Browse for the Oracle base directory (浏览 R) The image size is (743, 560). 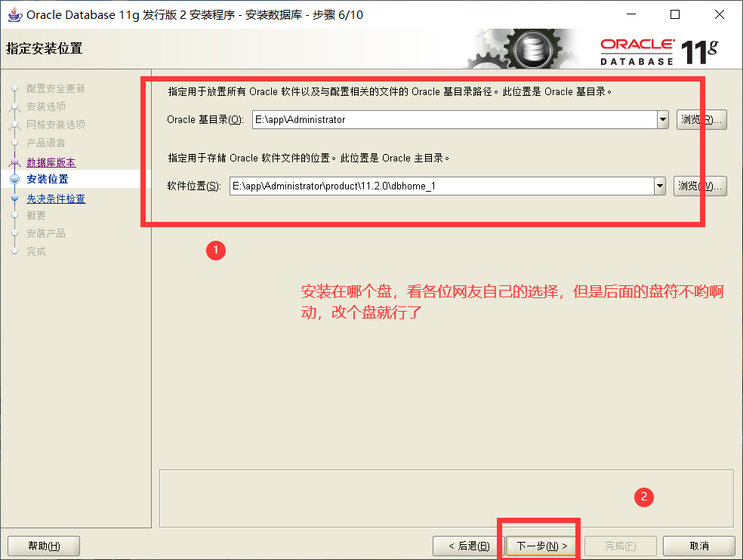pyautogui.click(x=701, y=120)
